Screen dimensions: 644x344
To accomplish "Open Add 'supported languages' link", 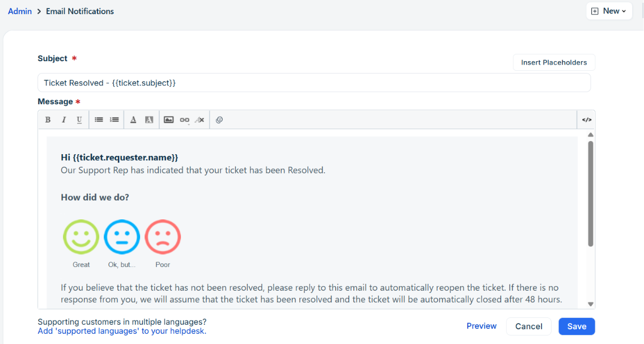I will [x=122, y=332].
